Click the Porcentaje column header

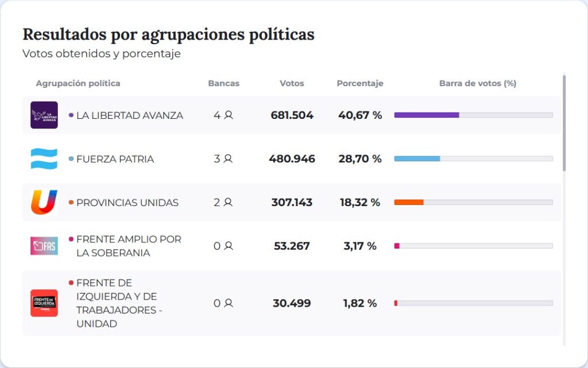click(x=360, y=83)
